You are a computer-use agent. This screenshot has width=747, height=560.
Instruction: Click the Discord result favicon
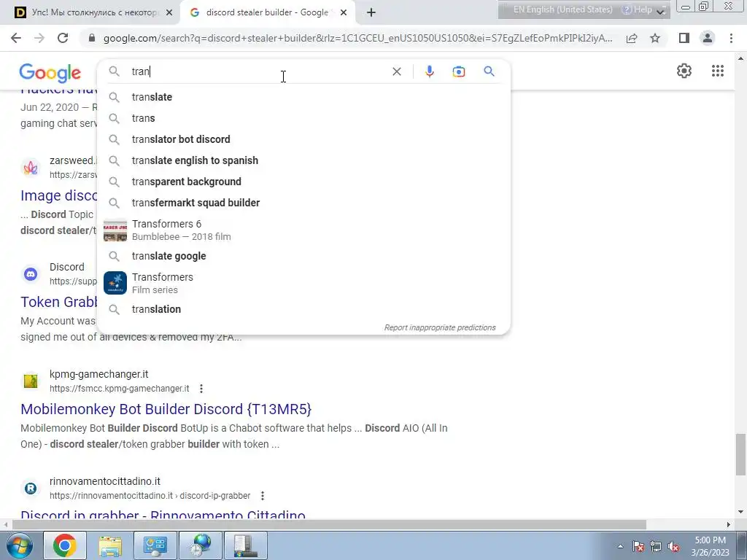31,274
